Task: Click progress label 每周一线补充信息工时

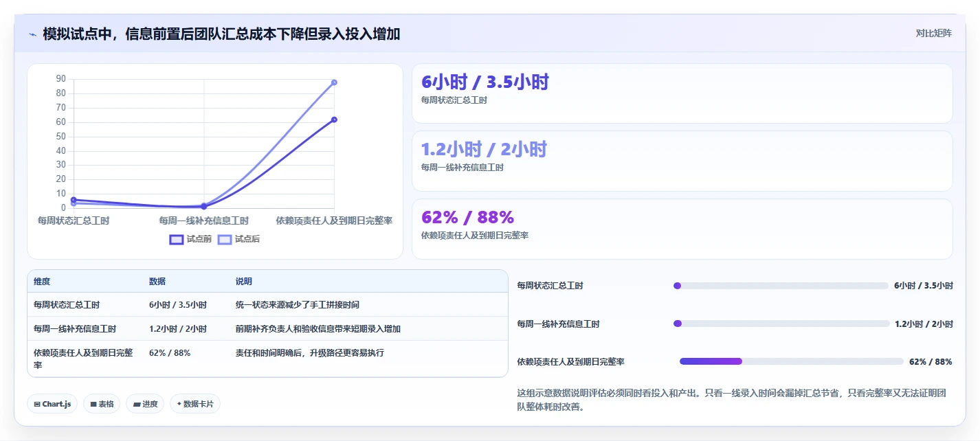Action: coord(558,324)
